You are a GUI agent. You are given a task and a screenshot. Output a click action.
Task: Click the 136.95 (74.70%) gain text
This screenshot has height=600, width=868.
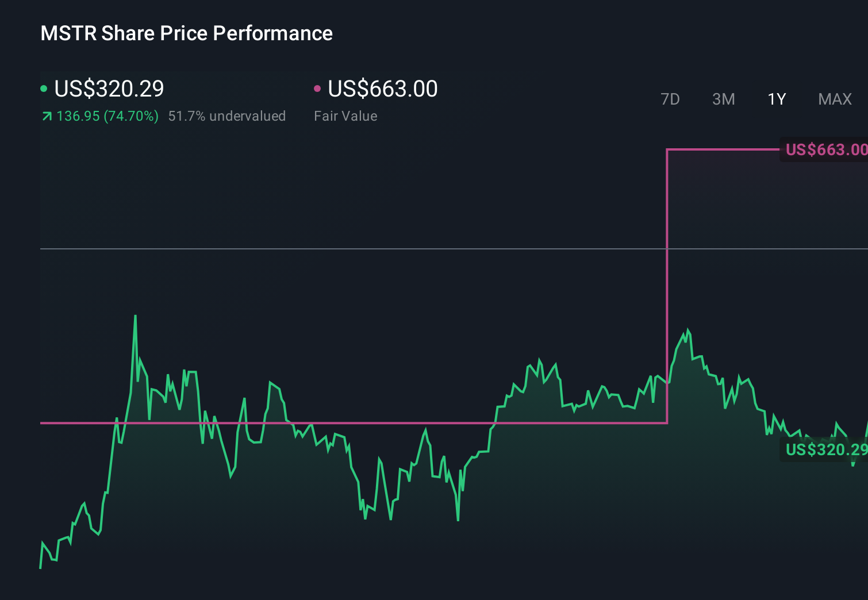(107, 116)
